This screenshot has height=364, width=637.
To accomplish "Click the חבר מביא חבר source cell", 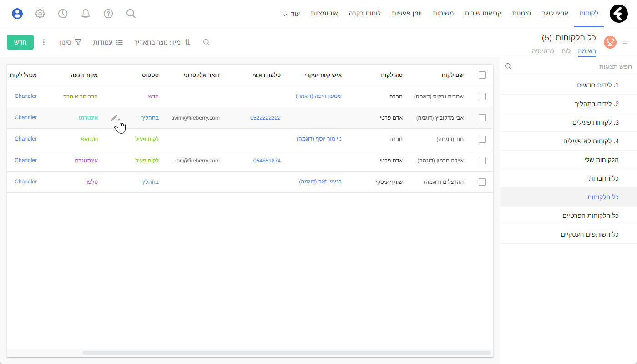I will click(81, 96).
